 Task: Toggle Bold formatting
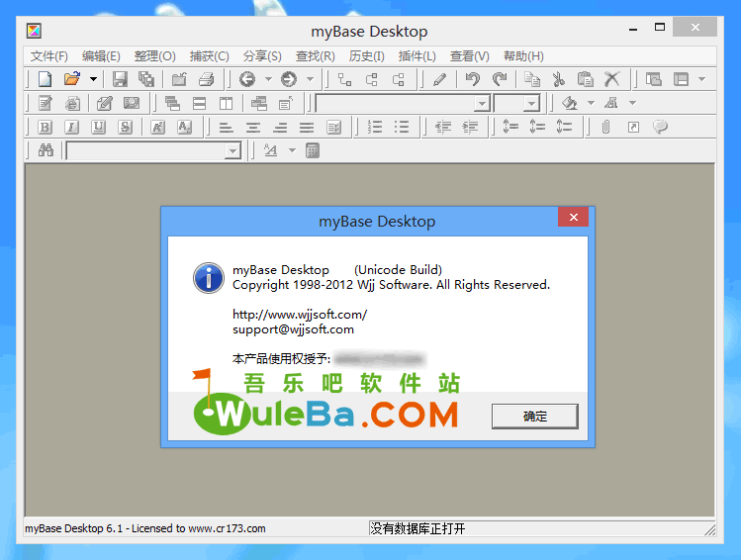click(x=45, y=127)
